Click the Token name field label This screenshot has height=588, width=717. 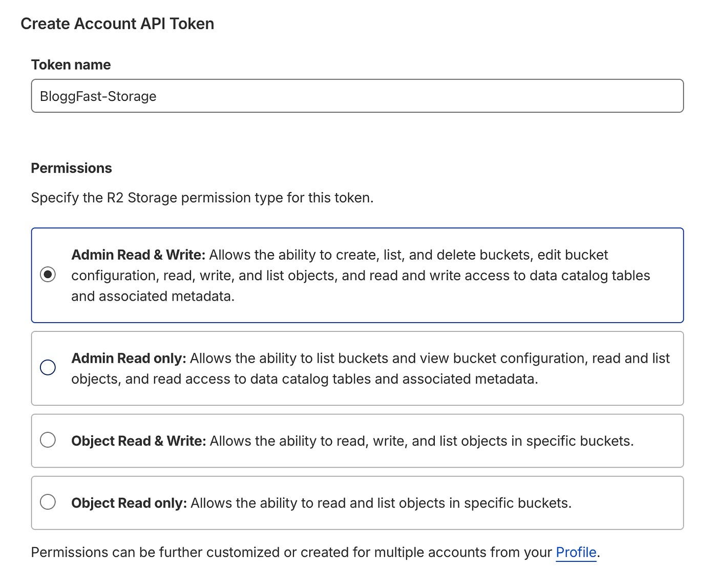click(71, 65)
